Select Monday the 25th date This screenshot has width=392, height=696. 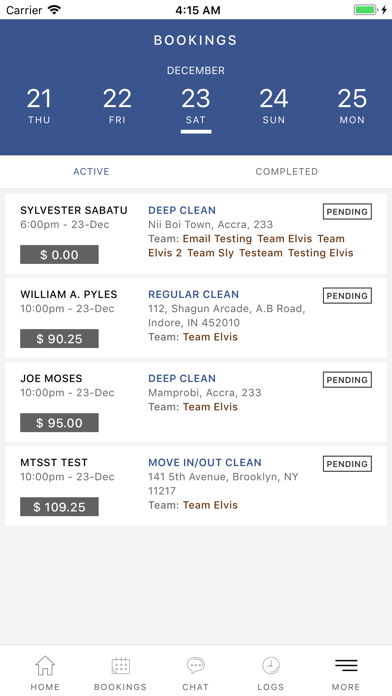[x=352, y=106]
